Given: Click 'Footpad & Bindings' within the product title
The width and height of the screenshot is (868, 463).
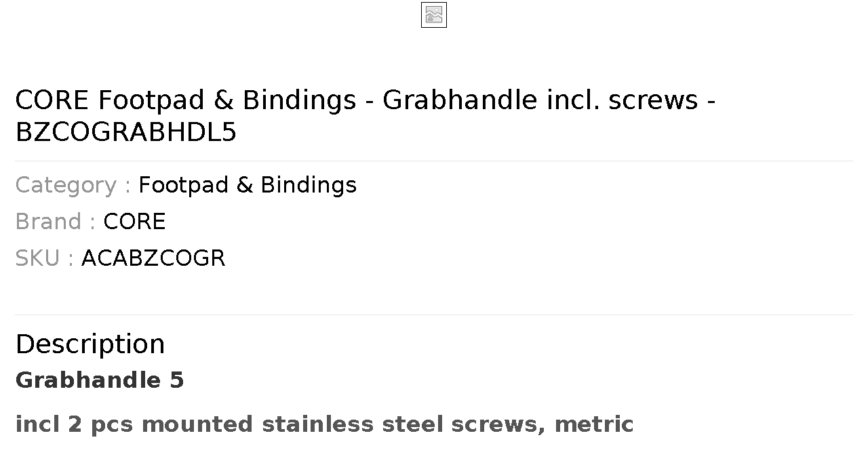Looking at the screenshot, I should click(x=227, y=100).
